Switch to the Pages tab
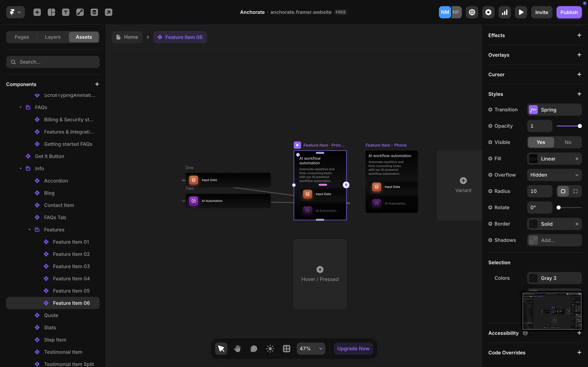Image resolution: width=588 pixels, height=367 pixels. [x=22, y=37]
